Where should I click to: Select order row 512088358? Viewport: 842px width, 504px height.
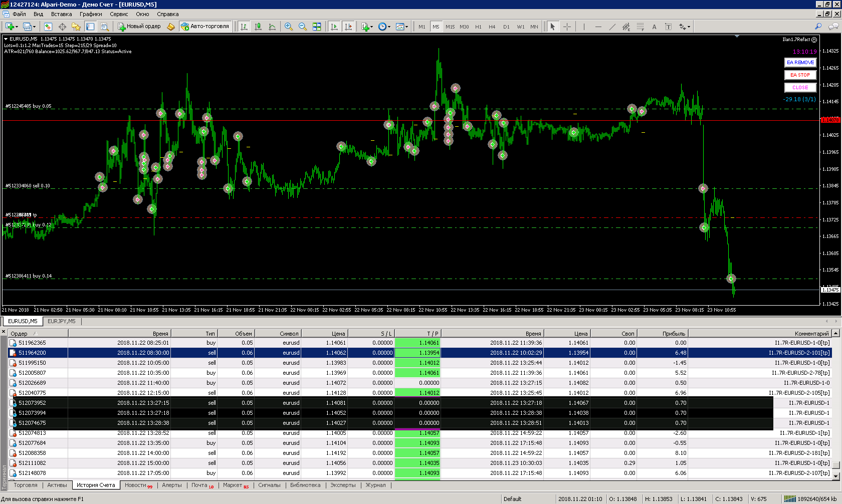[420, 453]
